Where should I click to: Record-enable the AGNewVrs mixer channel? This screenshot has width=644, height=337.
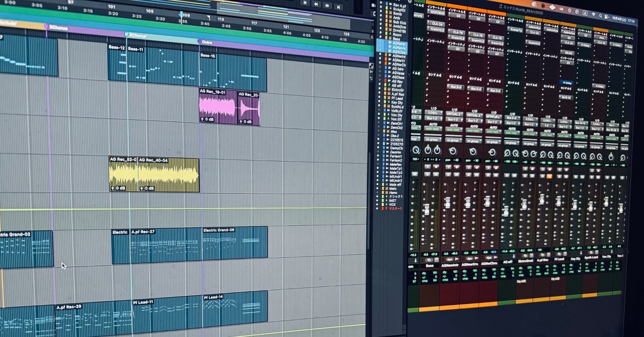tap(477, 167)
